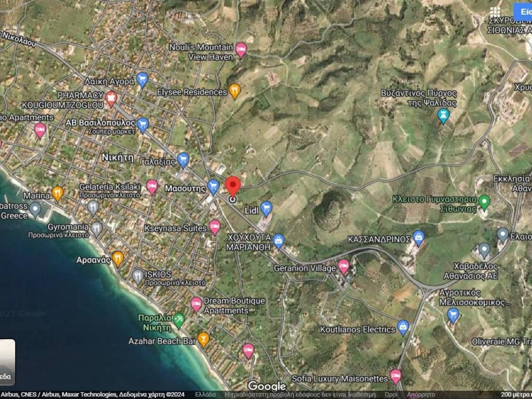Click the Απόρρητο privacy link
Viewport: 532px width, 399px height.
[x=421, y=394]
